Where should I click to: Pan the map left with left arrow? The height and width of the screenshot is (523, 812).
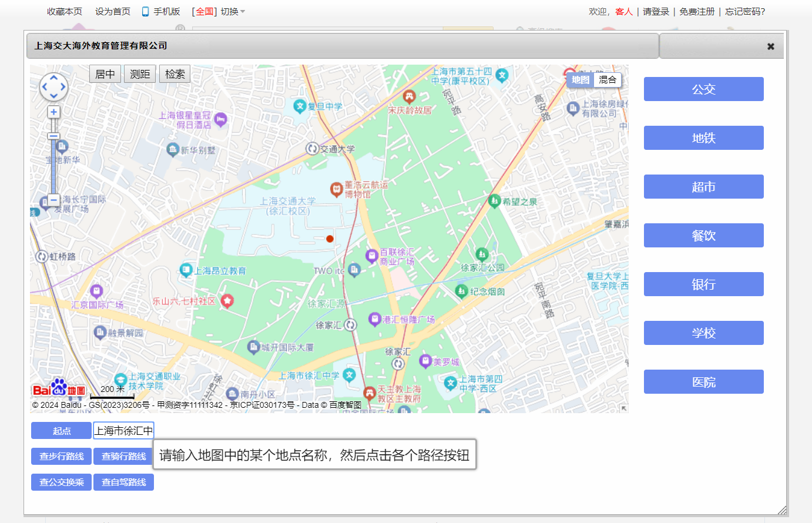(44, 87)
